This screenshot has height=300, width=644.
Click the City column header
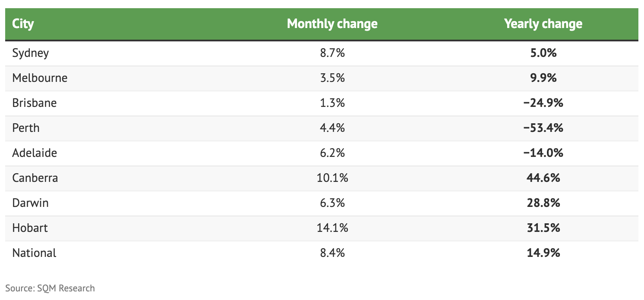point(23,24)
